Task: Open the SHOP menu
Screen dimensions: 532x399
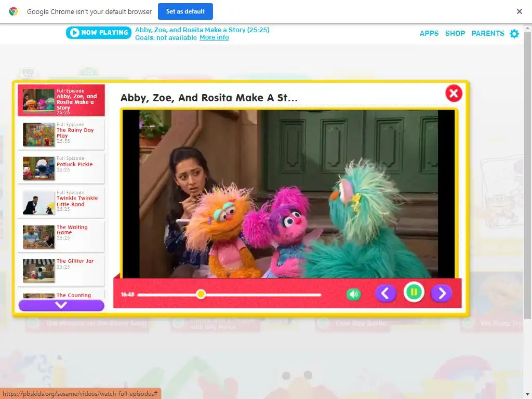Action: pyautogui.click(x=455, y=33)
